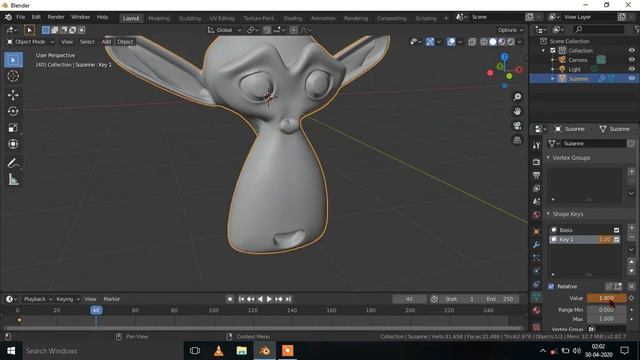Add a new shape key plus button
Image resolution: width=640 pixels, height=360 pixels.
tap(631, 228)
